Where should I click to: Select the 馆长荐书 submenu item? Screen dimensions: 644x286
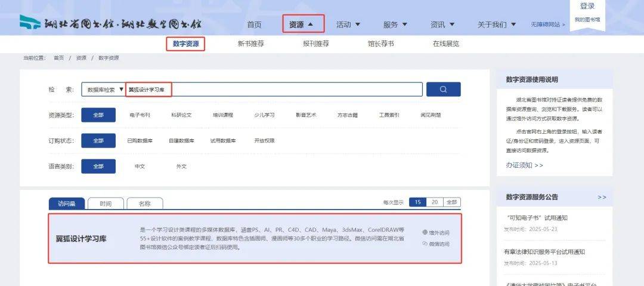point(380,44)
